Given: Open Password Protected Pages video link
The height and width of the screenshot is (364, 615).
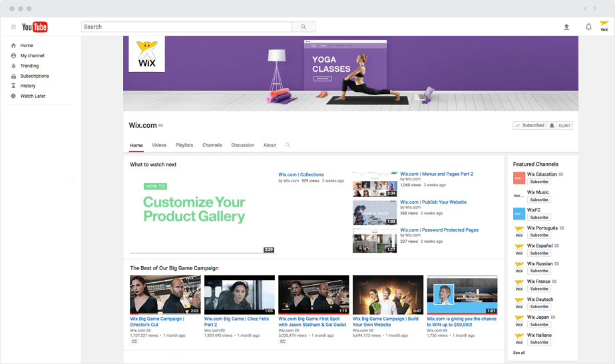Looking at the screenshot, I should (439, 230).
